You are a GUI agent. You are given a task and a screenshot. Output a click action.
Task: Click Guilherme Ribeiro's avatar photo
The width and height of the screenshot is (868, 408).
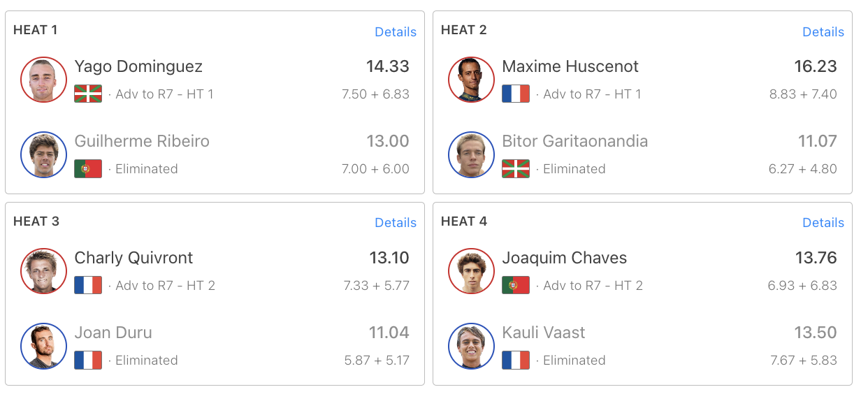coord(43,154)
